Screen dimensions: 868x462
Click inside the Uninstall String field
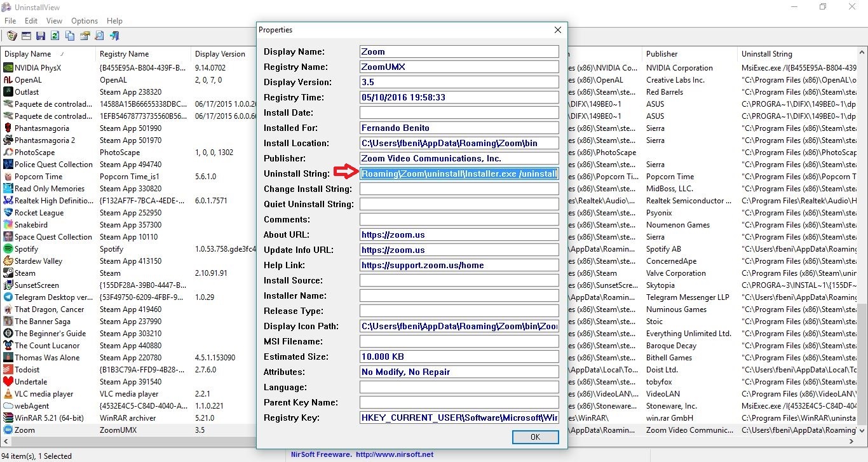click(459, 173)
